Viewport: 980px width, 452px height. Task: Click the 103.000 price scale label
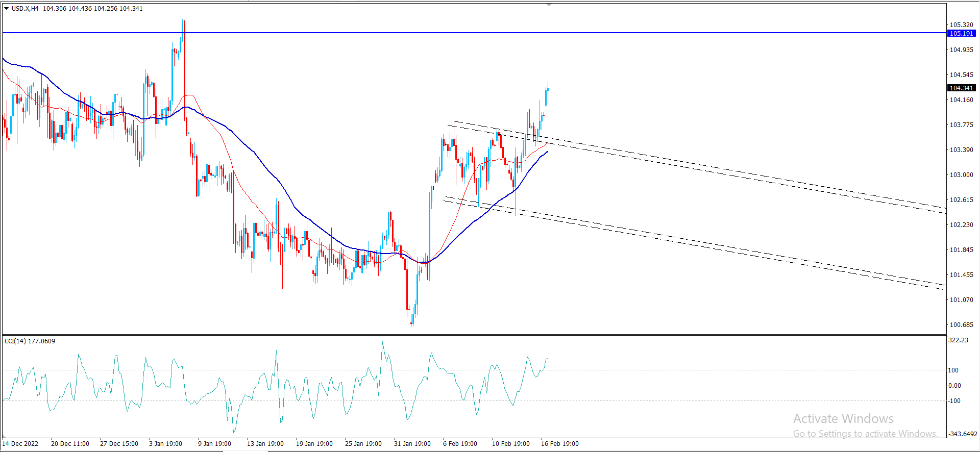pos(961,175)
